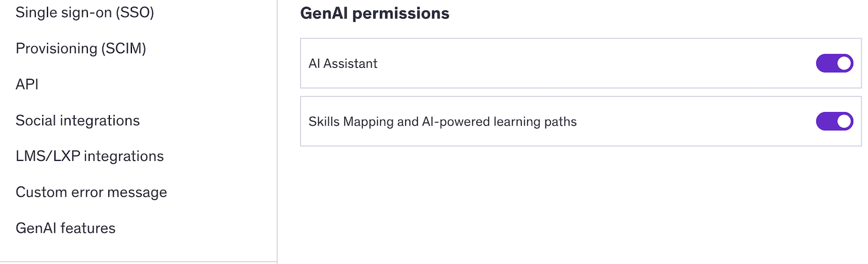Go to the Provisioning (SCIM) page
868x264 pixels.
coord(80,49)
